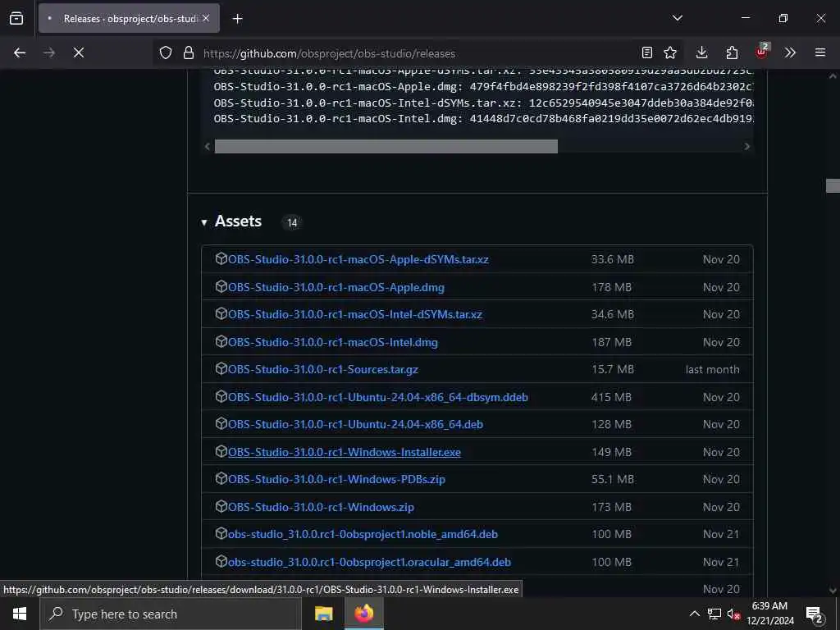840x630 pixels.
Task: Download OBS-Studio-31.0.0-rc1-macOS-Apple.dmg
Action: [x=336, y=287]
